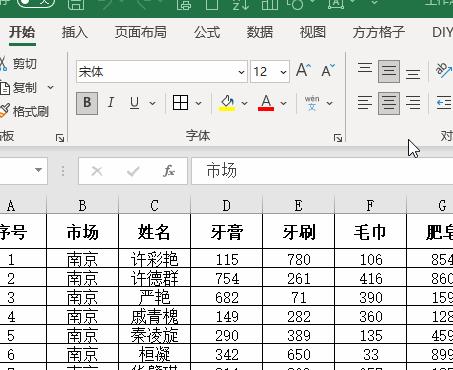
Task: Align text left icon
Action: (365, 103)
